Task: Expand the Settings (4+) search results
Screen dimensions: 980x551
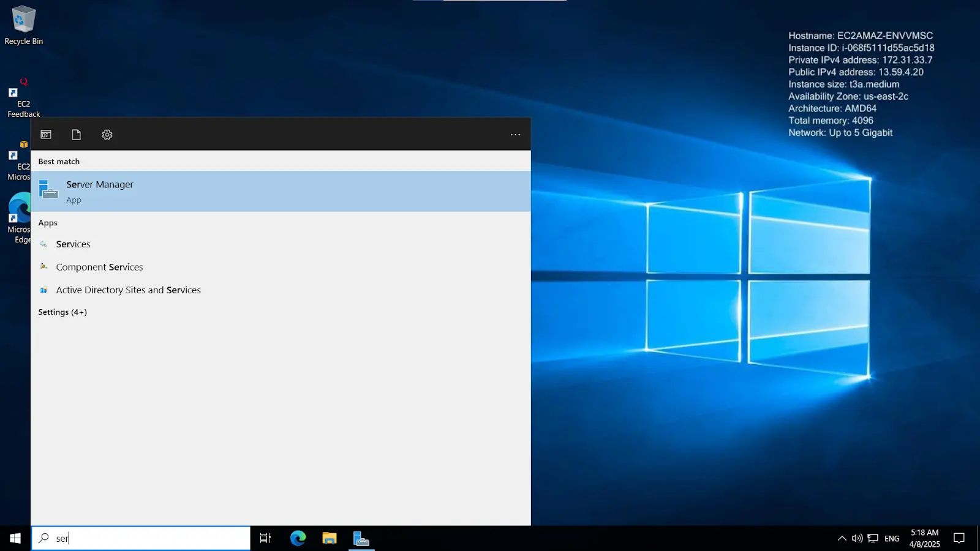Action: [62, 312]
